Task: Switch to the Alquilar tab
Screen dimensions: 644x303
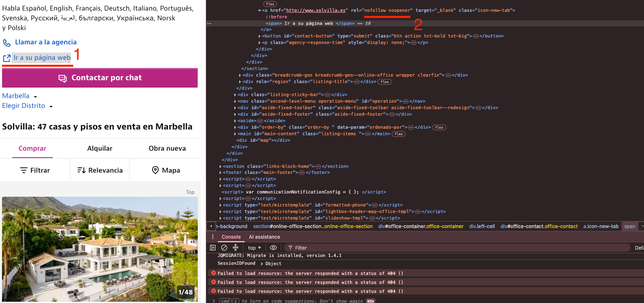Action: 100,148
